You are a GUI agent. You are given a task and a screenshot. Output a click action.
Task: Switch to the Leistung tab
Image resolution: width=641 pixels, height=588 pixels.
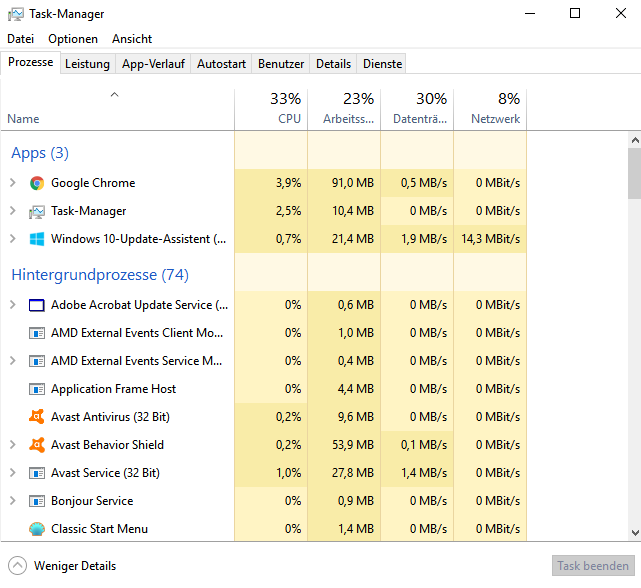[x=87, y=64]
